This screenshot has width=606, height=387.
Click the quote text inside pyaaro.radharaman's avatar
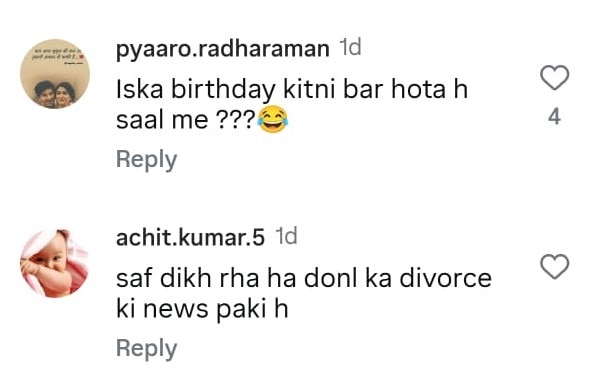(58, 55)
